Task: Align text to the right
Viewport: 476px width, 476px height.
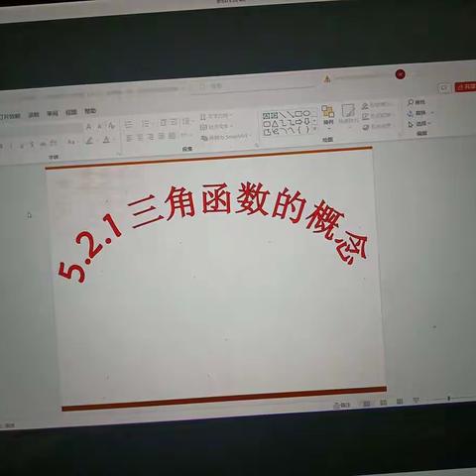Action: [x=151, y=137]
